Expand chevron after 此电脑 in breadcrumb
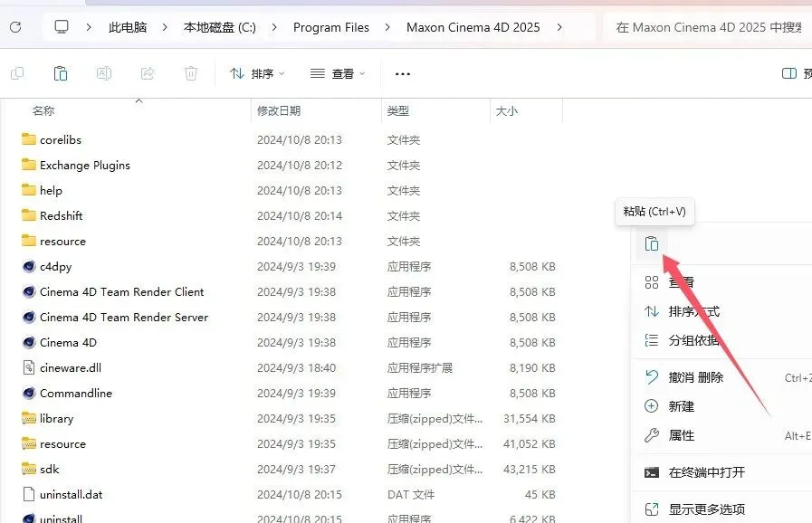Screen dimensions: 812x523 tap(165, 27)
